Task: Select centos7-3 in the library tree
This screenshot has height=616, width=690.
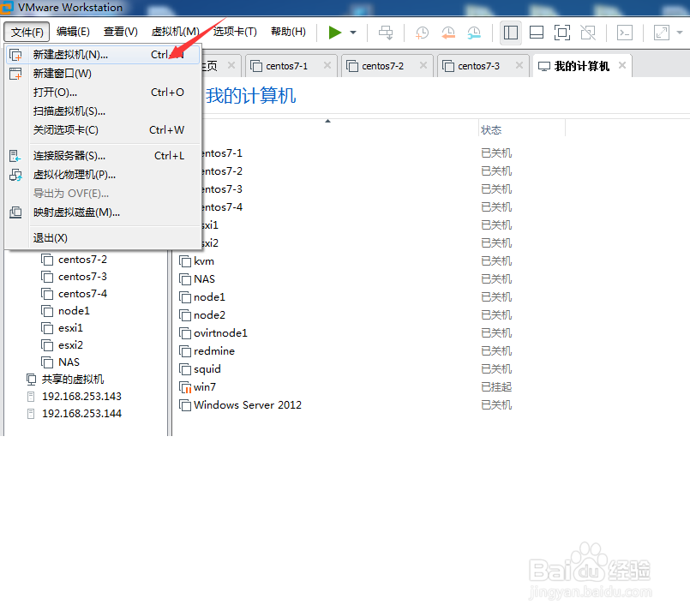Action: pyautogui.click(x=82, y=277)
